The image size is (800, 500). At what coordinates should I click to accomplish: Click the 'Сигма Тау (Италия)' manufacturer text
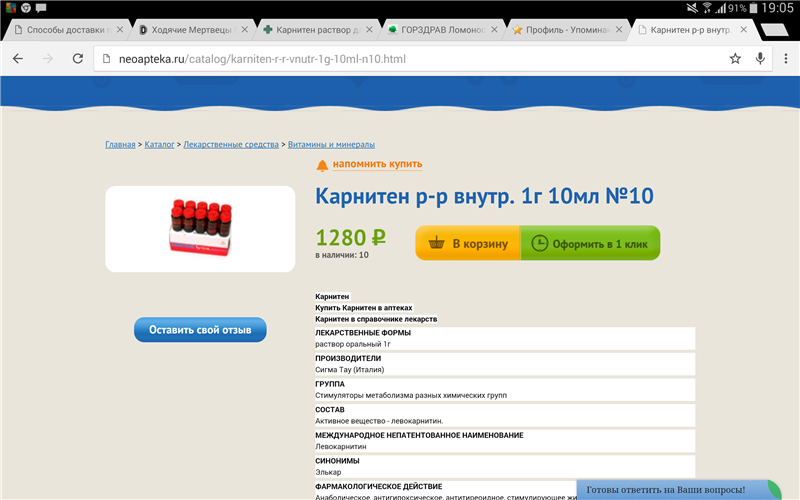(x=349, y=369)
